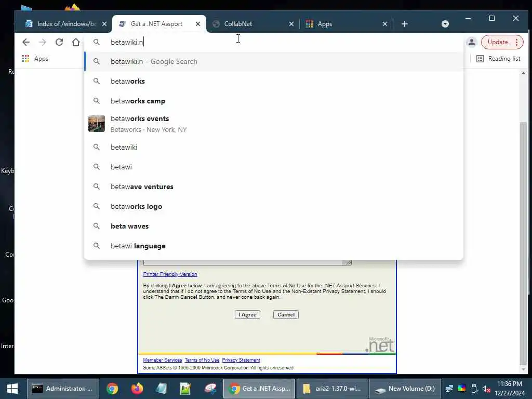This screenshot has height=399, width=532.
Task: Select the betaworks logo suggestion
Action: tap(273, 206)
